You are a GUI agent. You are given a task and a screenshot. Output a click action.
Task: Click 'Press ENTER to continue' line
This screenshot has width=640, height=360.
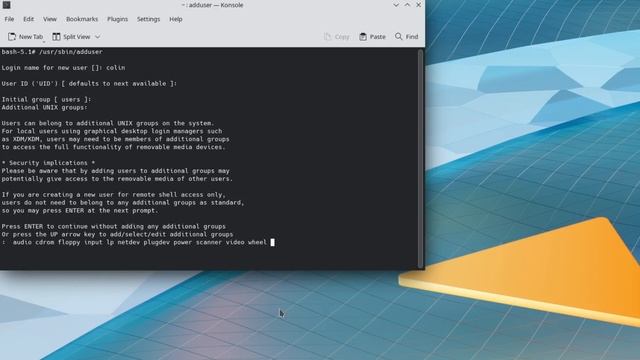tap(113, 227)
